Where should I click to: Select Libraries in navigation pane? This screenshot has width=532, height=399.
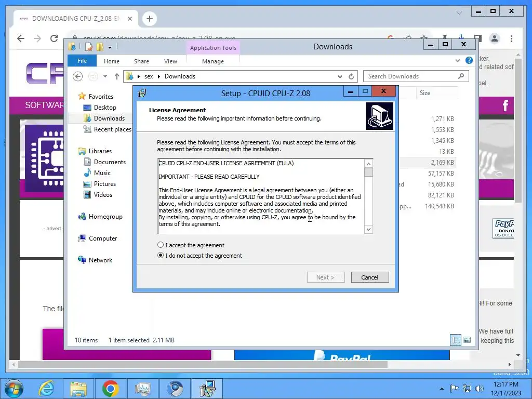[100, 151]
